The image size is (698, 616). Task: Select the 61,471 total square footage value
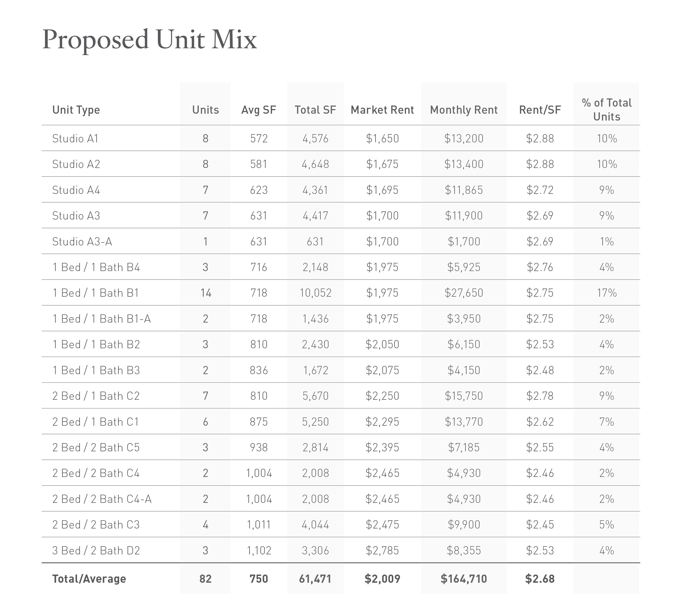[x=315, y=579]
